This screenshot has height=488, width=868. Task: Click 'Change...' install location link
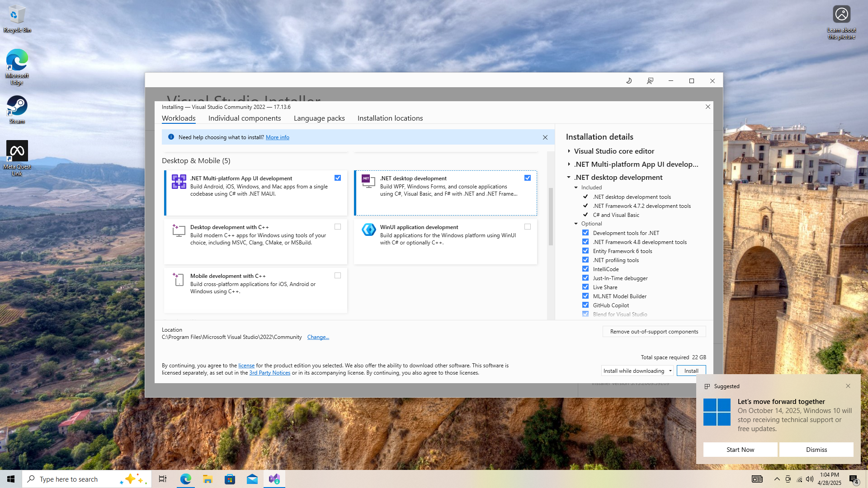tap(318, 337)
